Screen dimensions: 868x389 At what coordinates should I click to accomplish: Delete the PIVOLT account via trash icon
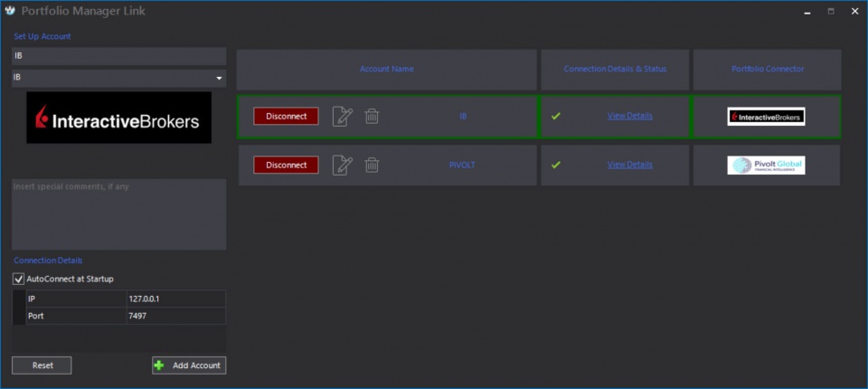pos(372,166)
